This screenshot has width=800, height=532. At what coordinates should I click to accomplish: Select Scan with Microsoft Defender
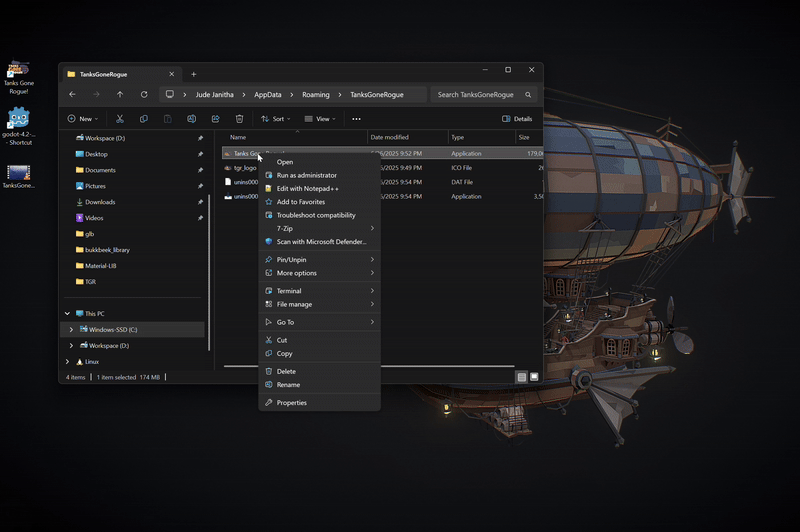(319, 242)
